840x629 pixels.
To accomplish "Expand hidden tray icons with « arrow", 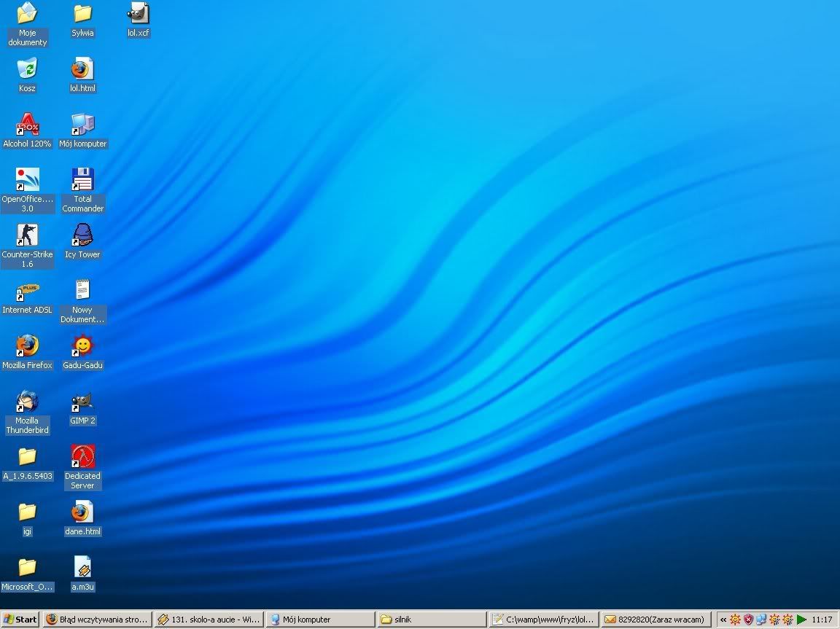I will (723, 620).
